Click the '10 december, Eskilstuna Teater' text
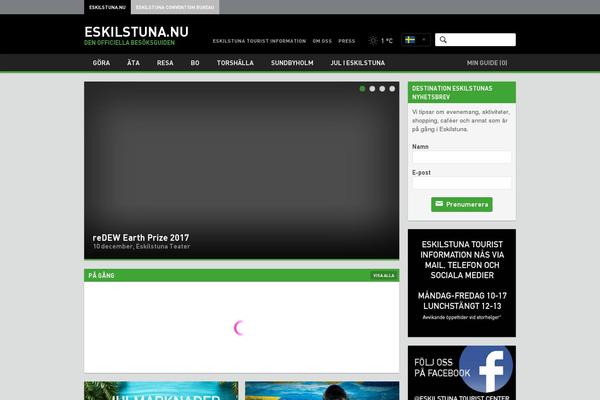 [142, 247]
